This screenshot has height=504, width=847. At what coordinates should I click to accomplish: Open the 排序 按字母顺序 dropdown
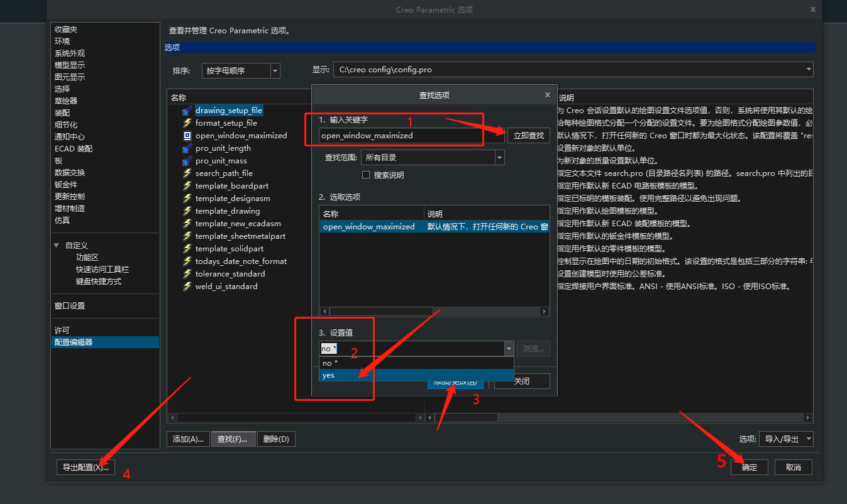[275, 71]
